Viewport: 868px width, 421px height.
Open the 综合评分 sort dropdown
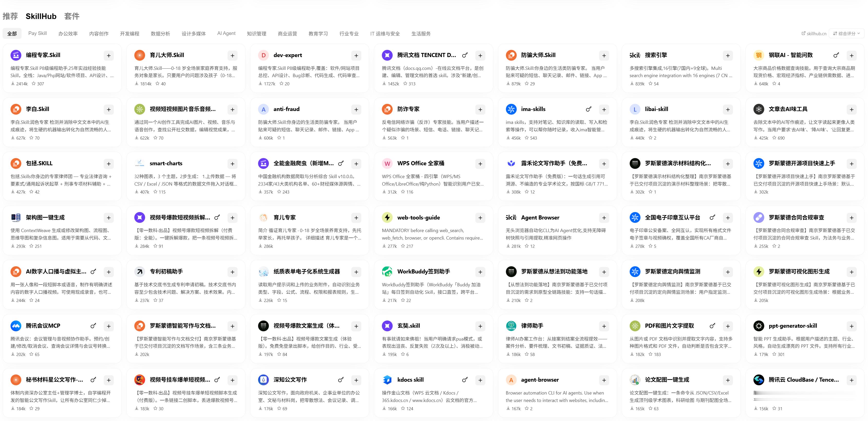(846, 33)
